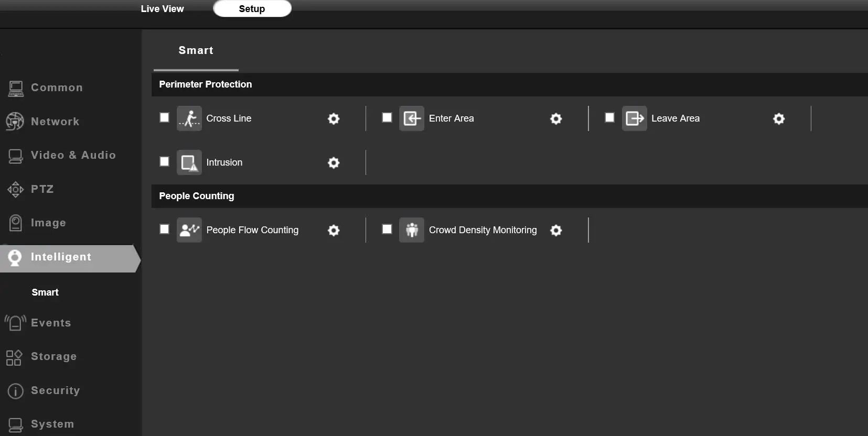
Task: Click the Events alarm icon
Action: [15, 323]
